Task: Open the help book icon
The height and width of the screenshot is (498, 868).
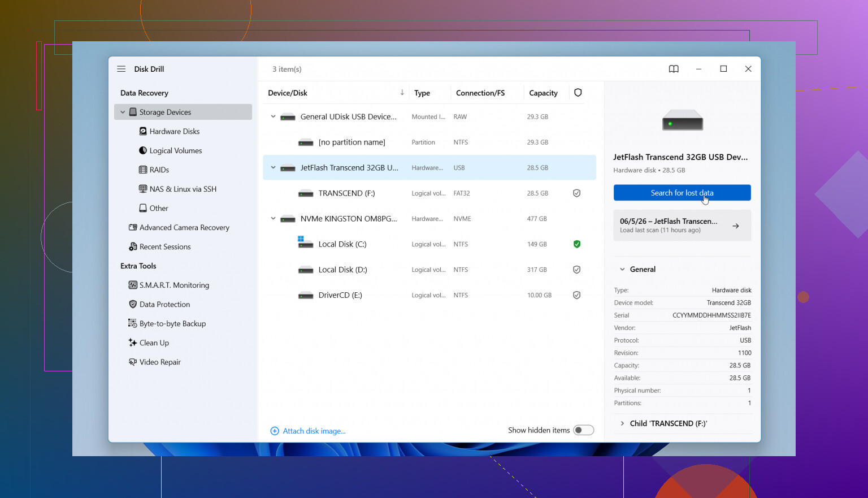Action: point(674,69)
